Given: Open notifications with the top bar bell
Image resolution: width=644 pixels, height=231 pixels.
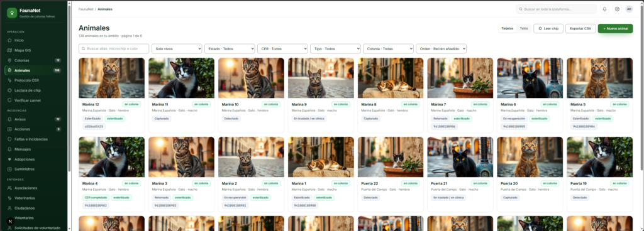Looking at the screenshot, I should [604, 9].
